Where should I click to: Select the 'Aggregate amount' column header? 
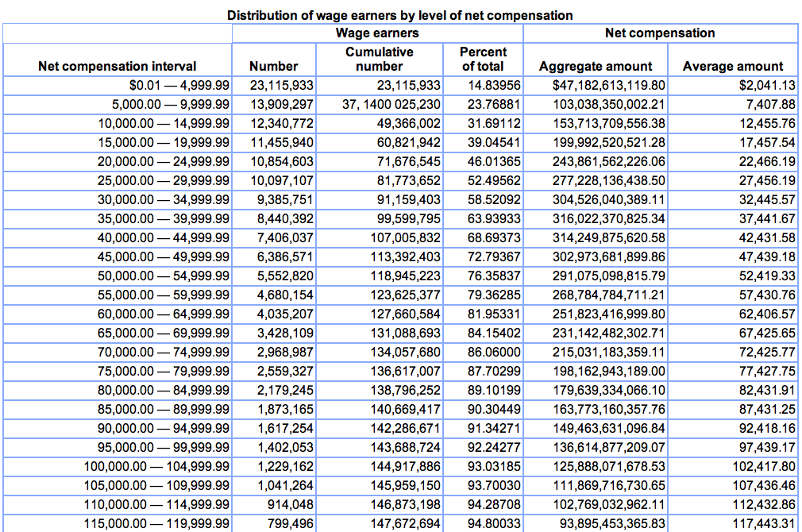pyautogui.click(x=596, y=66)
